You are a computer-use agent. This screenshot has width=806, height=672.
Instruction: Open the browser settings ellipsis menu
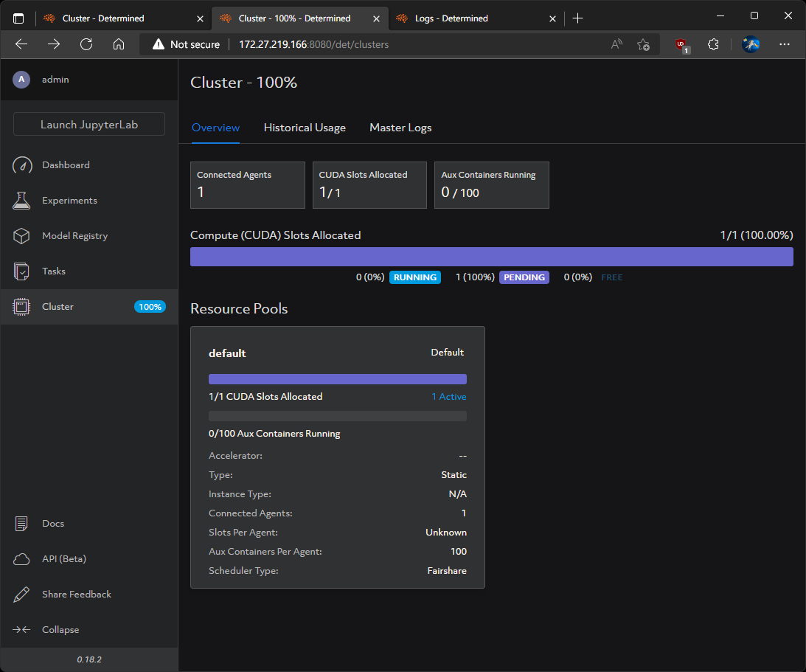(x=784, y=44)
